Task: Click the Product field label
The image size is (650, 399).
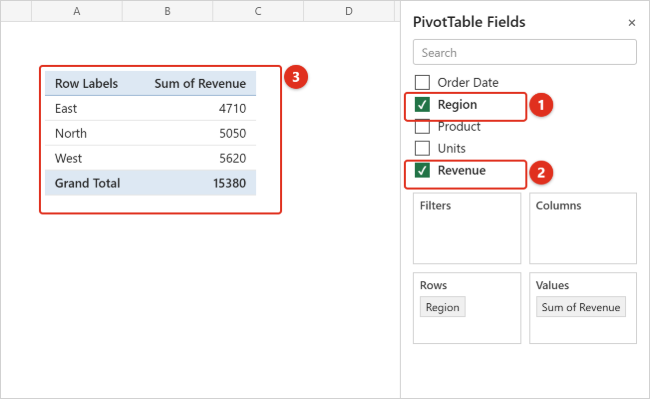Action: point(459,126)
